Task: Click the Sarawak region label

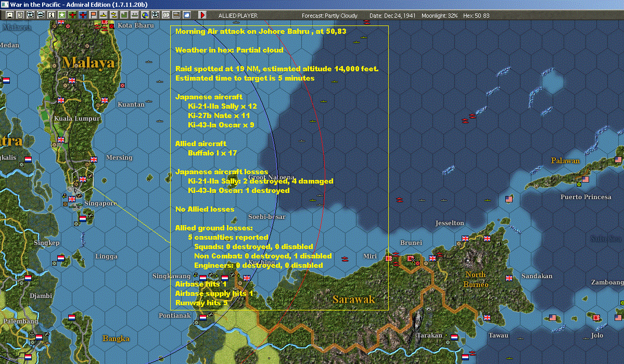Action: pyautogui.click(x=354, y=299)
